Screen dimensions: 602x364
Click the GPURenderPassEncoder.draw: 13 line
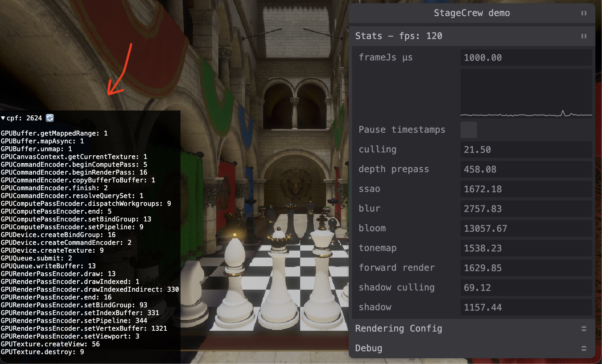[58, 274]
